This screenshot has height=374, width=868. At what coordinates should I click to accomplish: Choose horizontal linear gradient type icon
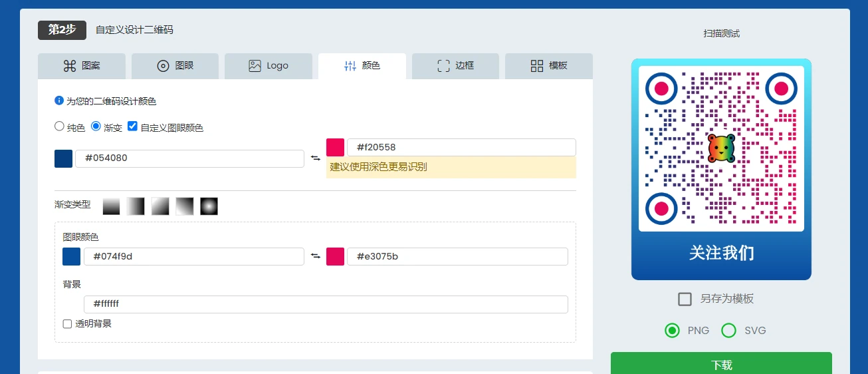click(136, 206)
